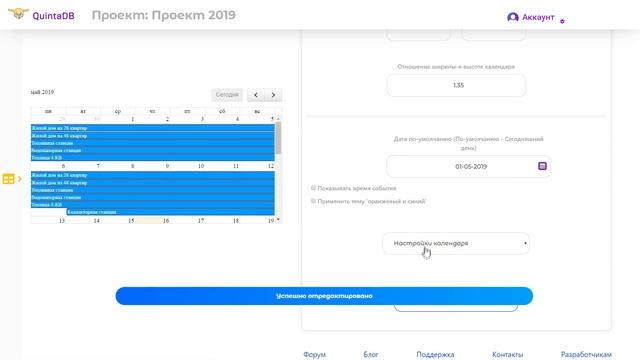Viewport: 640px width, 360px height.
Task: Click the event starting on day 7
Action: [x=171, y=212]
